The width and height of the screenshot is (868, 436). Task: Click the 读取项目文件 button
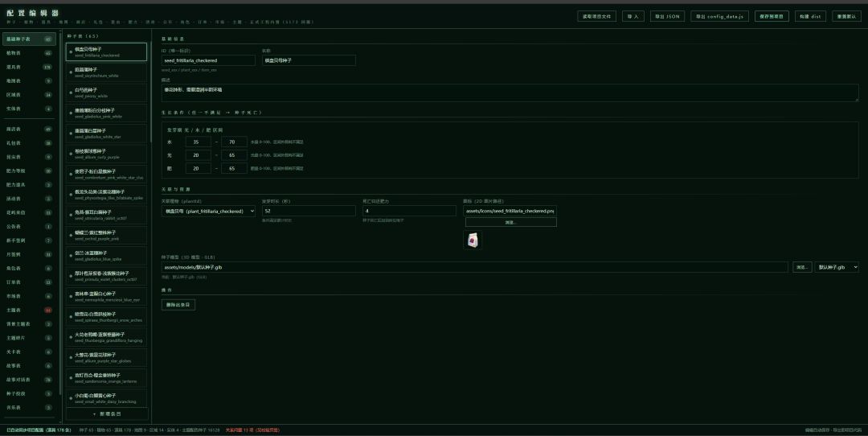coord(596,17)
